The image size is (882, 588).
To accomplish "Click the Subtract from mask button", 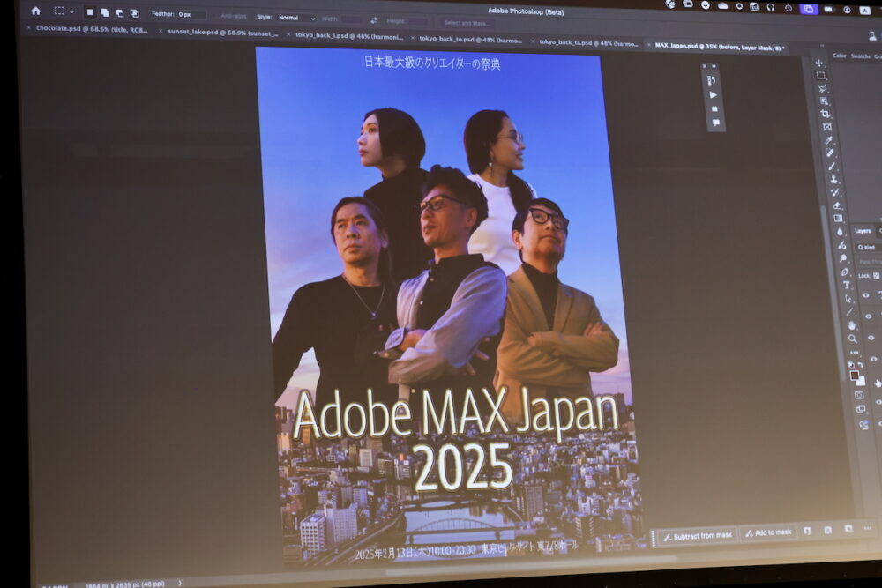I will coord(698,535).
